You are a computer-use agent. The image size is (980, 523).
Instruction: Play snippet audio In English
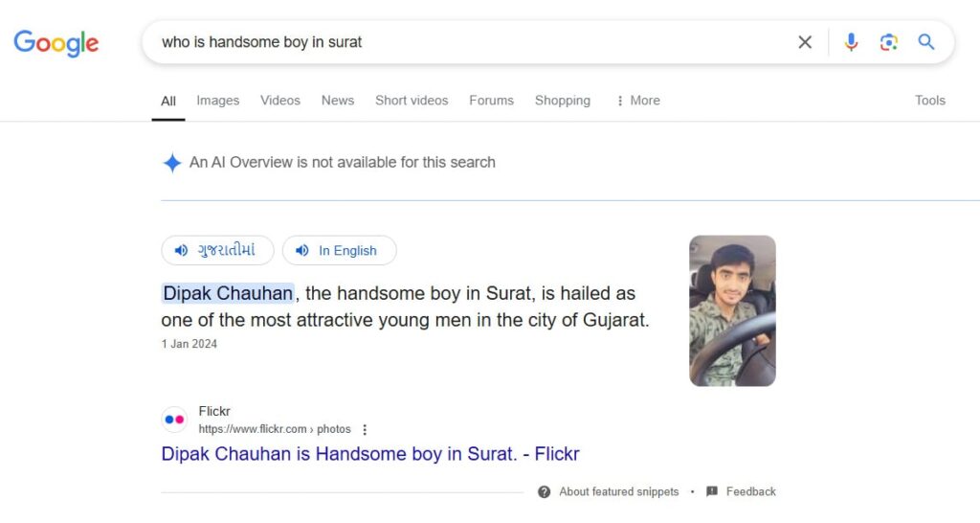(x=339, y=251)
